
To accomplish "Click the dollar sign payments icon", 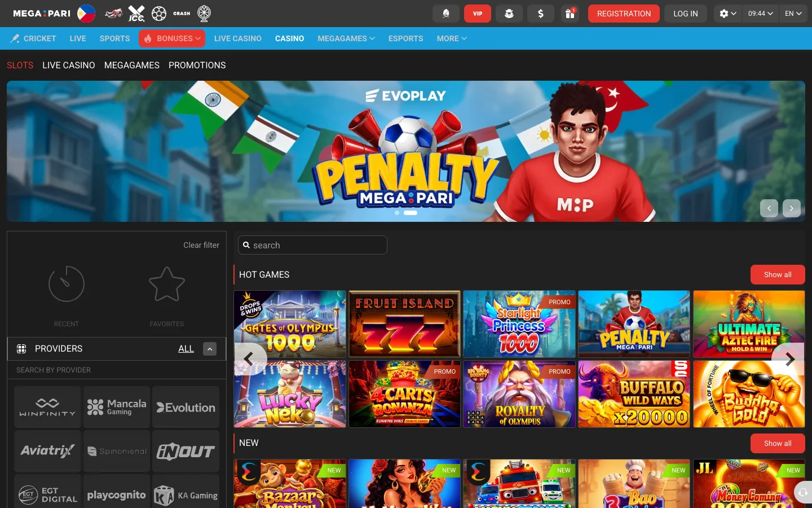I will (x=541, y=14).
